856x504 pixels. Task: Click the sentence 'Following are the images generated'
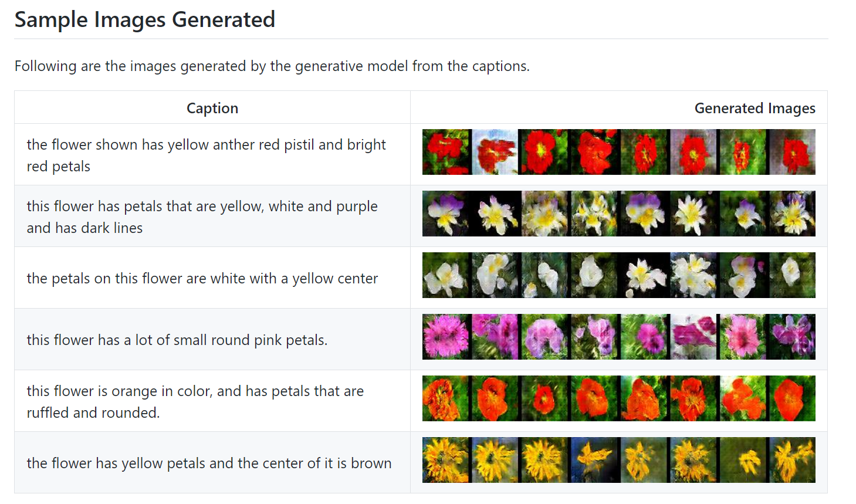tap(272, 66)
